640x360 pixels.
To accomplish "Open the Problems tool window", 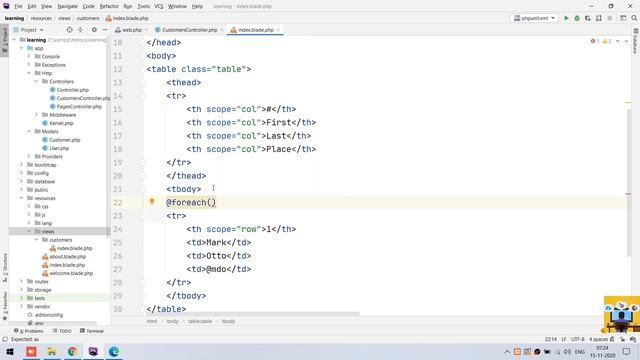I will (29, 331).
